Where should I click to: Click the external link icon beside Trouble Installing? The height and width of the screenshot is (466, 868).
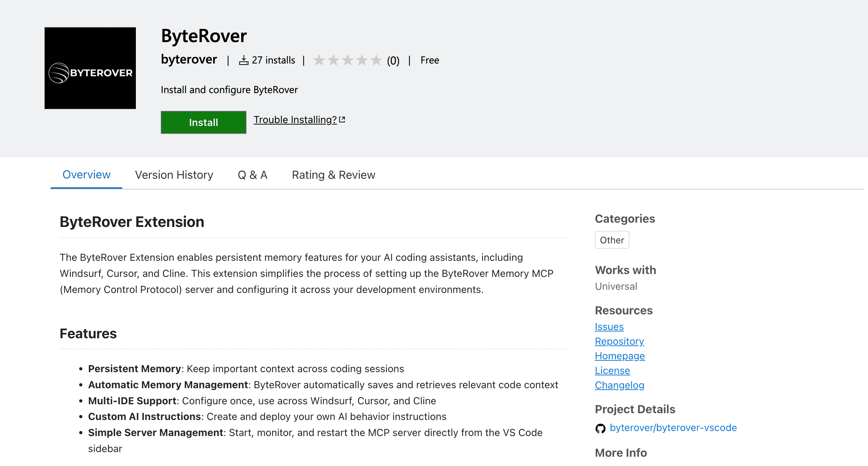click(x=342, y=120)
